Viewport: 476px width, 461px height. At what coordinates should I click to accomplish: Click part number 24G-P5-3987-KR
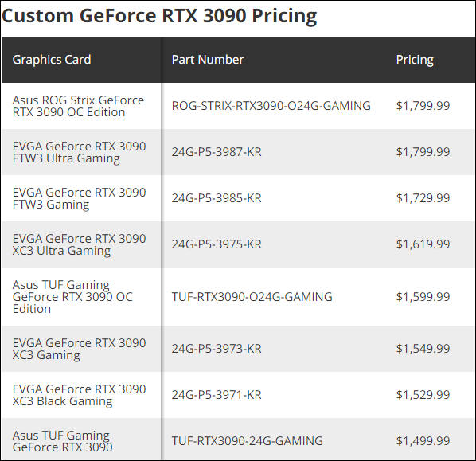pyautogui.click(x=217, y=152)
